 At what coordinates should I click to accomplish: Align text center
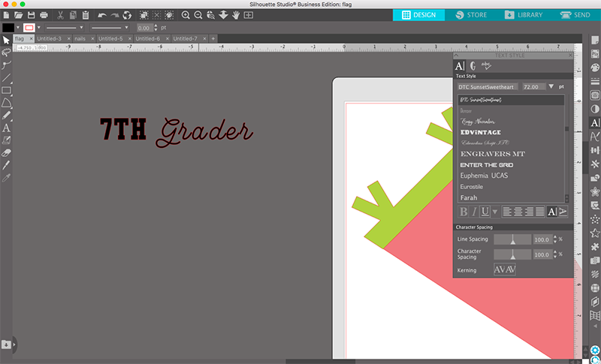pyautogui.click(x=518, y=212)
